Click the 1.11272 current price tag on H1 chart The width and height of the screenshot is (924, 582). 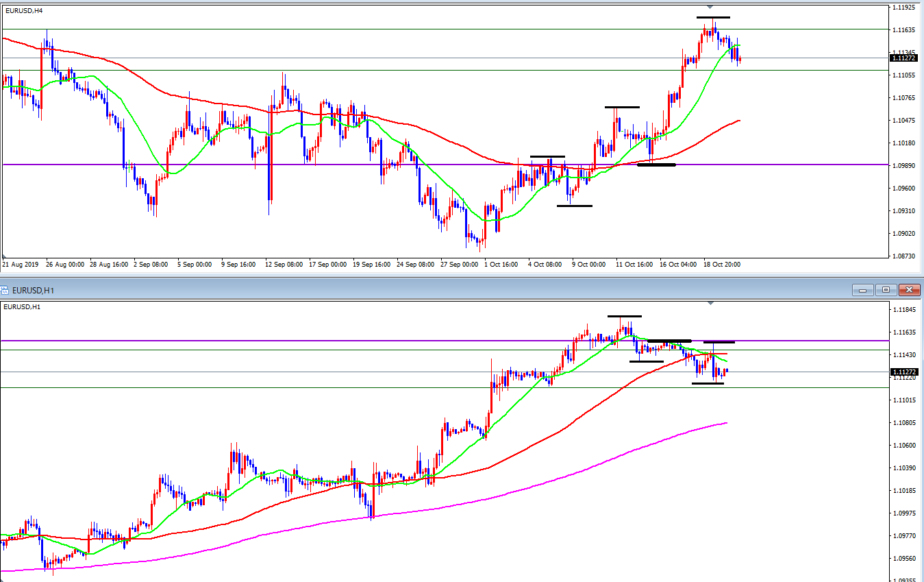pos(903,372)
